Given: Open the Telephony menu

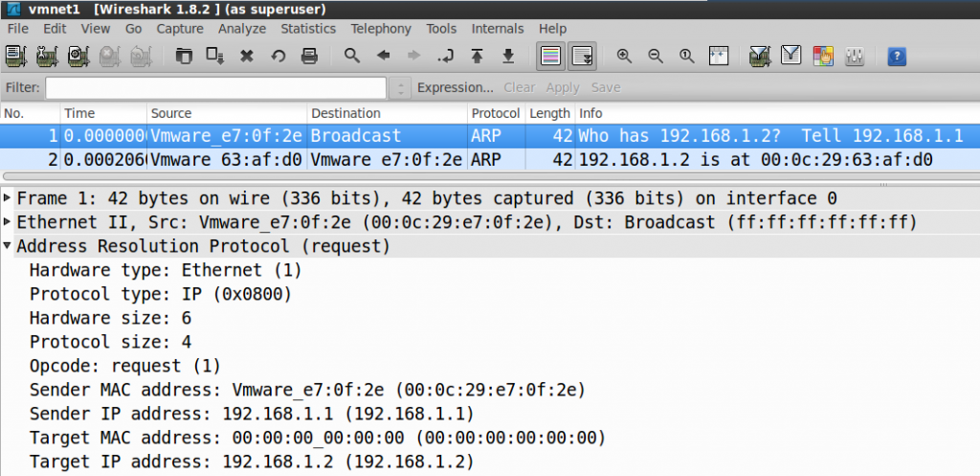Looking at the screenshot, I should click(381, 29).
